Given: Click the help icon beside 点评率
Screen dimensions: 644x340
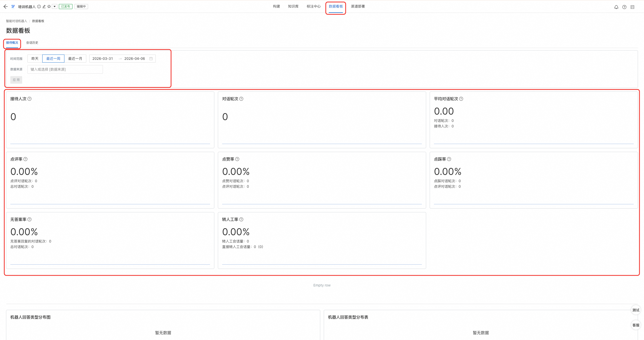Looking at the screenshot, I should [25, 159].
